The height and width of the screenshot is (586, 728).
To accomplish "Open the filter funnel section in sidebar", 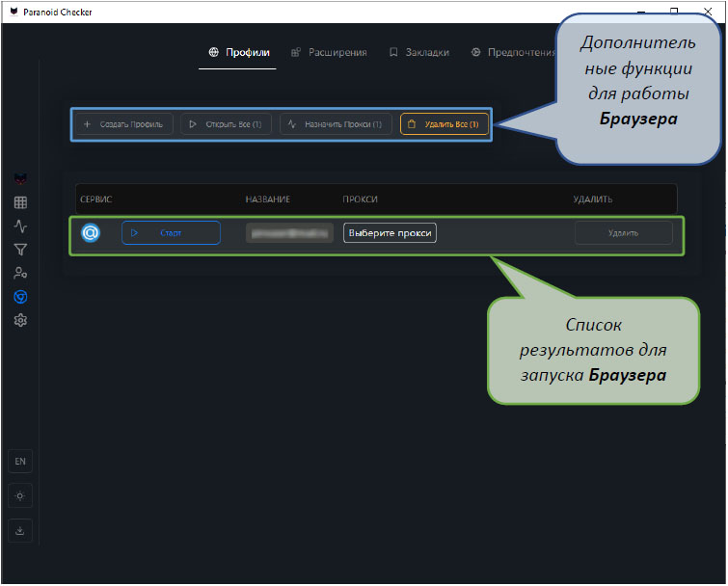I will [x=20, y=250].
